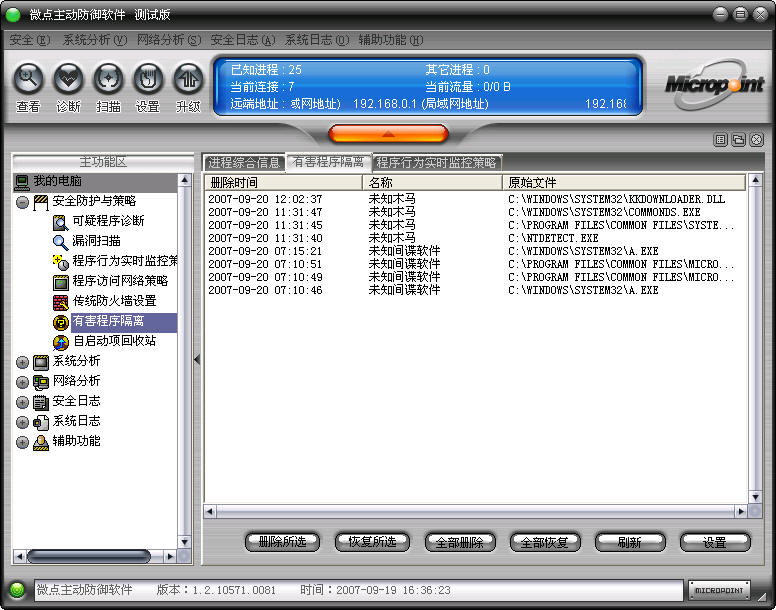Viewport: 776px width, 610px height.
Task: Select the row for KKDOWNLOADER.DLL
Action: (475, 199)
